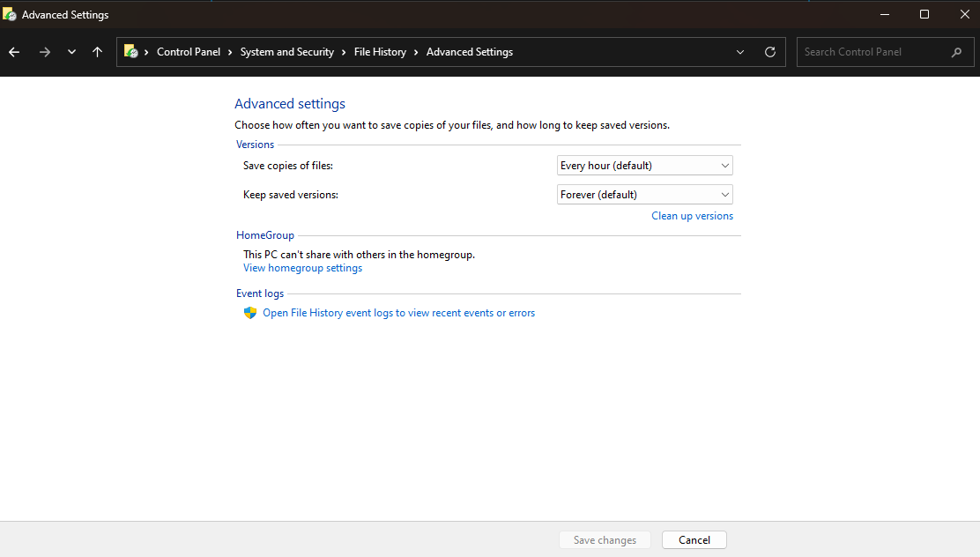Click the File History icon in address bar
This screenshot has width=980, height=557.
130,52
